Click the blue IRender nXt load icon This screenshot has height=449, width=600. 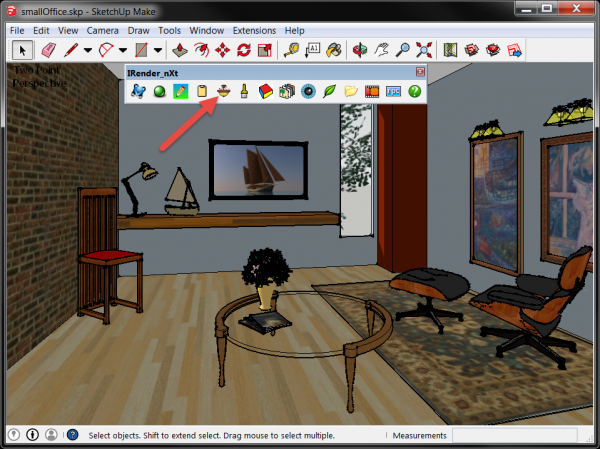(x=138, y=91)
